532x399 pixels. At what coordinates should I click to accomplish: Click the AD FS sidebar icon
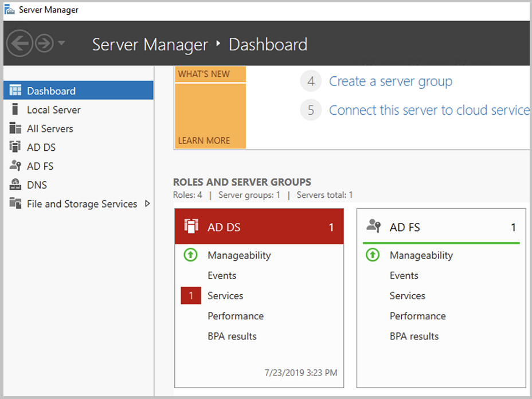(x=17, y=166)
